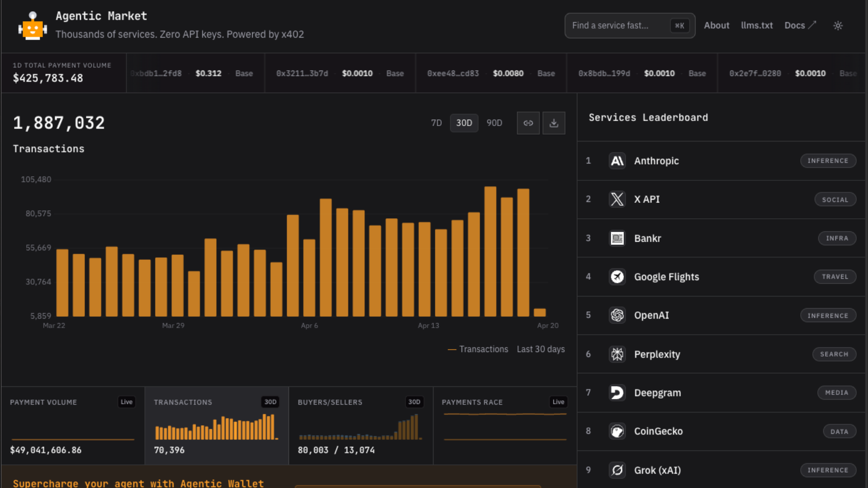The height and width of the screenshot is (488, 868).
Task: Click the Agentic Market robot logo
Action: [x=33, y=26]
